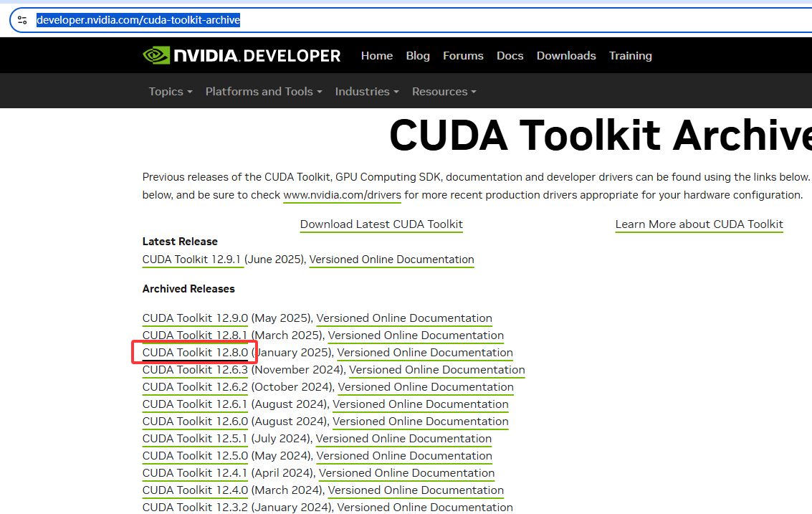Screen dimensions: 812x514
Task: Open the www.nvidia.com/drivers link
Action: (x=342, y=195)
